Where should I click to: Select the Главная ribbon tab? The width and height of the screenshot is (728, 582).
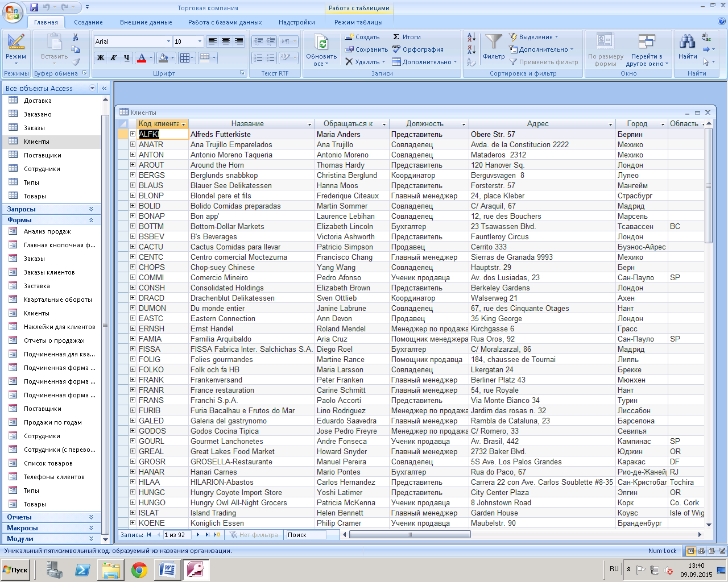(46, 22)
